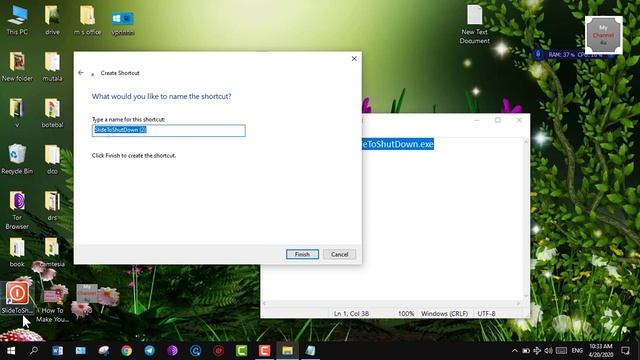Select the New Text Document icon
Image resolution: width=640 pixels, height=360 pixels.
tap(474, 24)
